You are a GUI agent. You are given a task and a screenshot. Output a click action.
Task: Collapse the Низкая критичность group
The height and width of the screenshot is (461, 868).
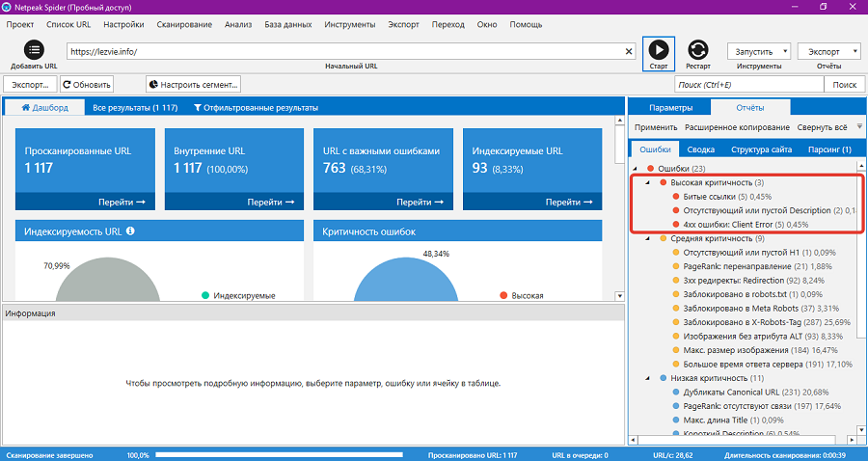(x=648, y=378)
